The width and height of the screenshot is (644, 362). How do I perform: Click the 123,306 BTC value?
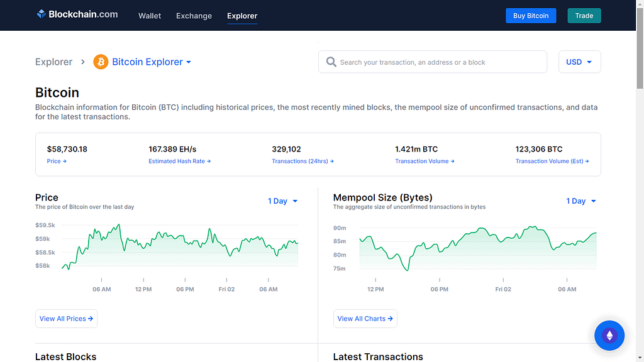pyautogui.click(x=539, y=149)
